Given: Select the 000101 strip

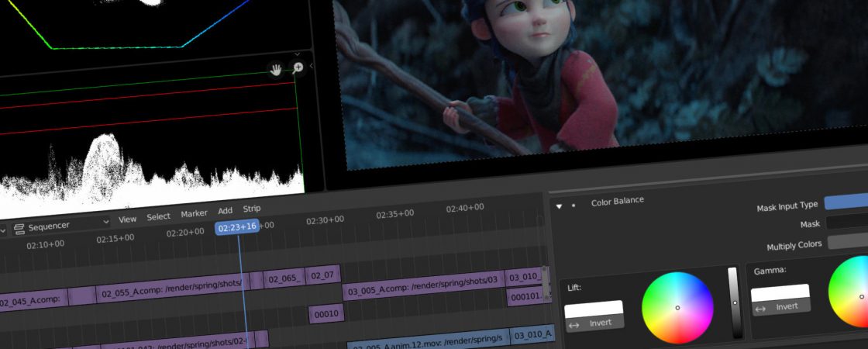Looking at the screenshot, I should pyautogui.click(x=526, y=297).
